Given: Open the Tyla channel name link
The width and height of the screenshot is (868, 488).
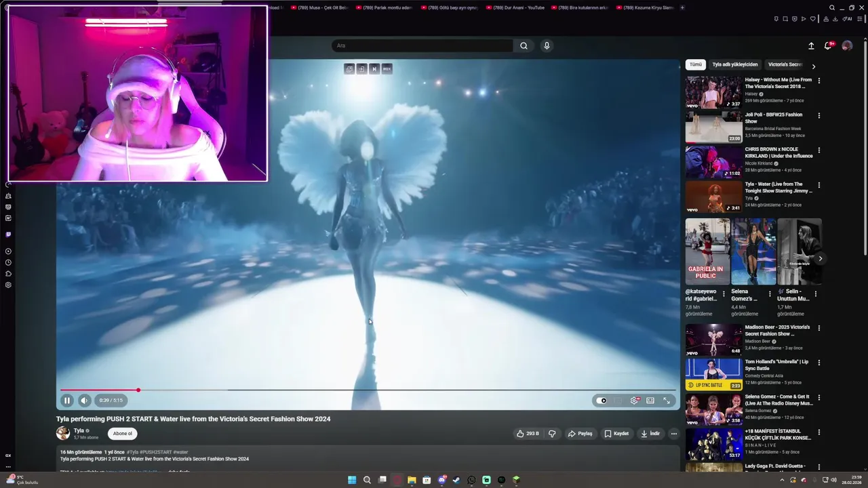Looking at the screenshot, I should click(x=79, y=430).
